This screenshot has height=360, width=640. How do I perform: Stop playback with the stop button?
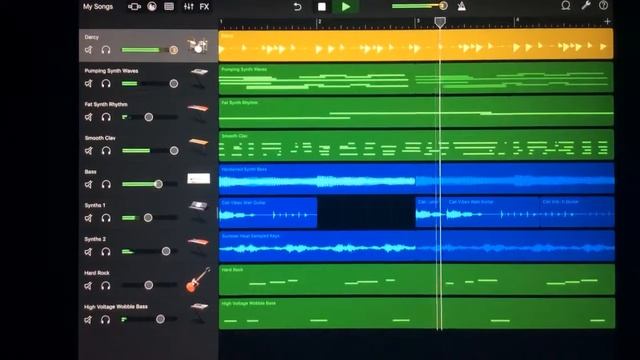point(322,7)
